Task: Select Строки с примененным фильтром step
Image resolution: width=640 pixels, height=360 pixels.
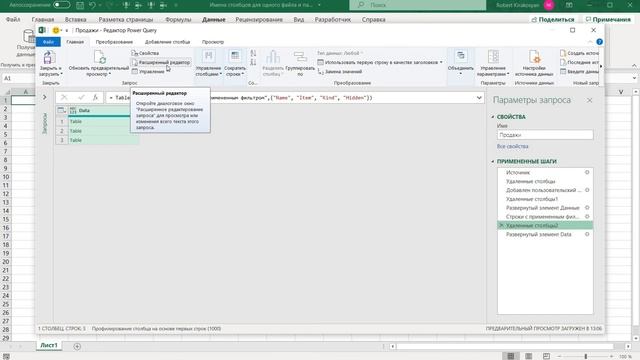Action: click(541, 217)
